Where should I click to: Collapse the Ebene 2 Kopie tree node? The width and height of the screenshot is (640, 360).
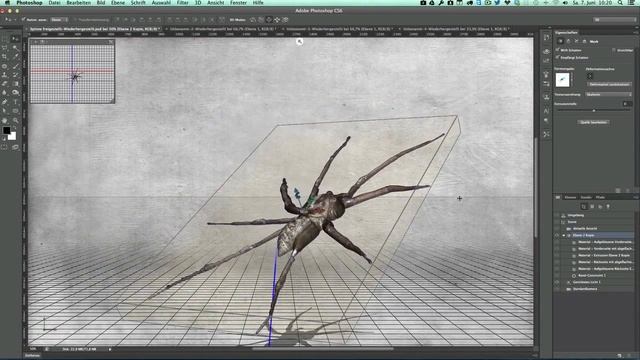[564, 235]
